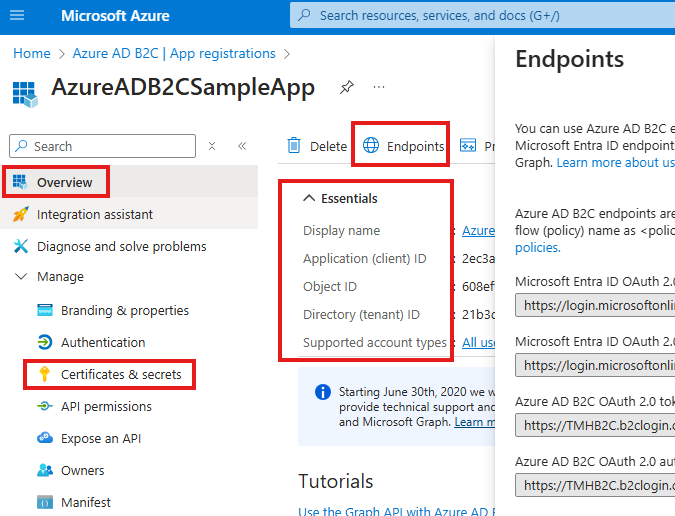Screen dimensions: 675x516
Task: Click the app registration grid icon
Action: 25,94
